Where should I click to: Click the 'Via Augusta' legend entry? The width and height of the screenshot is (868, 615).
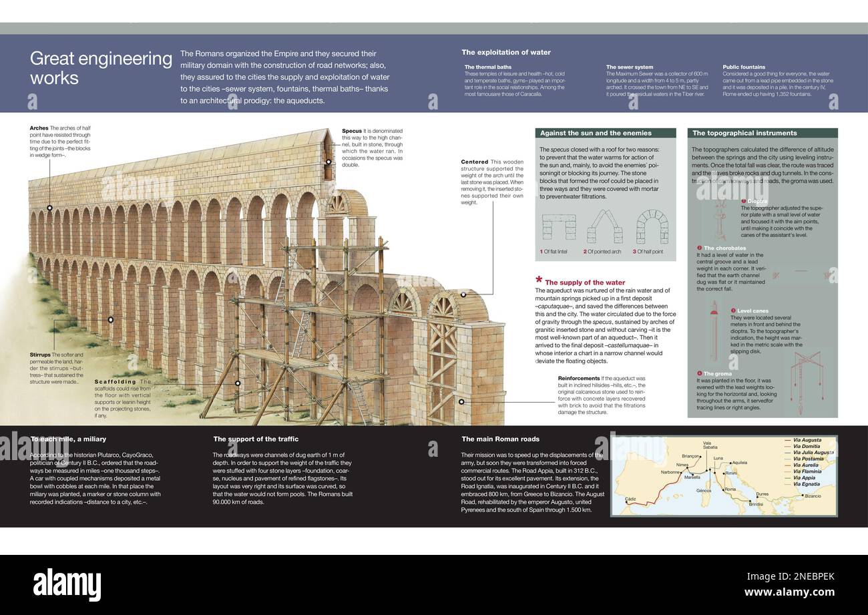(x=807, y=441)
